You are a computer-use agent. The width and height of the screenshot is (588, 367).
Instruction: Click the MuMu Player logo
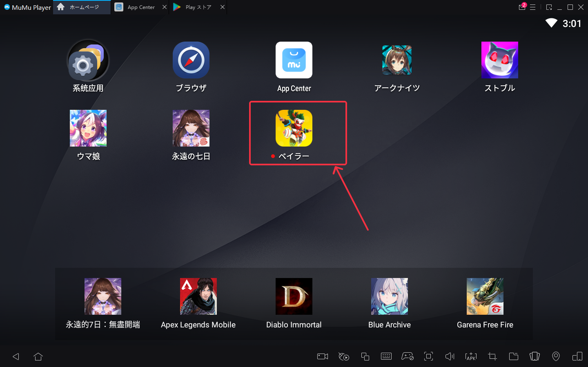pyautogui.click(x=27, y=7)
